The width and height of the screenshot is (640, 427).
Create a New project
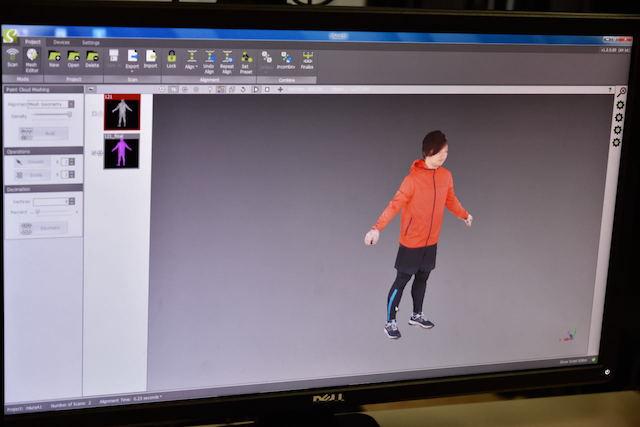click(x=55, y=57)
